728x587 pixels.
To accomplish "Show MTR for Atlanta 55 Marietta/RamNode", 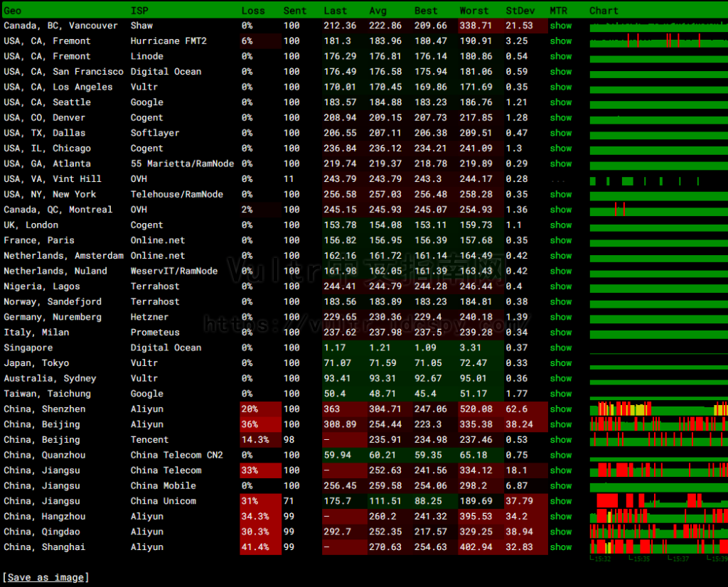I will pos(560,163).
